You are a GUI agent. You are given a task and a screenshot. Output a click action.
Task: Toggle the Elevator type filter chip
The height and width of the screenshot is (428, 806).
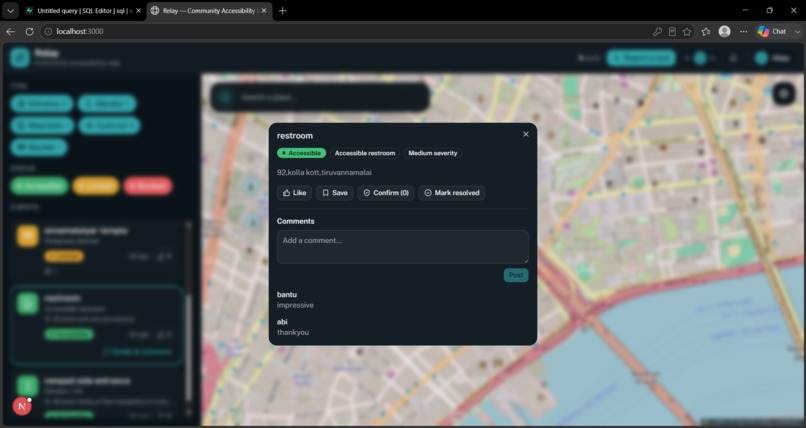point(107,103)
